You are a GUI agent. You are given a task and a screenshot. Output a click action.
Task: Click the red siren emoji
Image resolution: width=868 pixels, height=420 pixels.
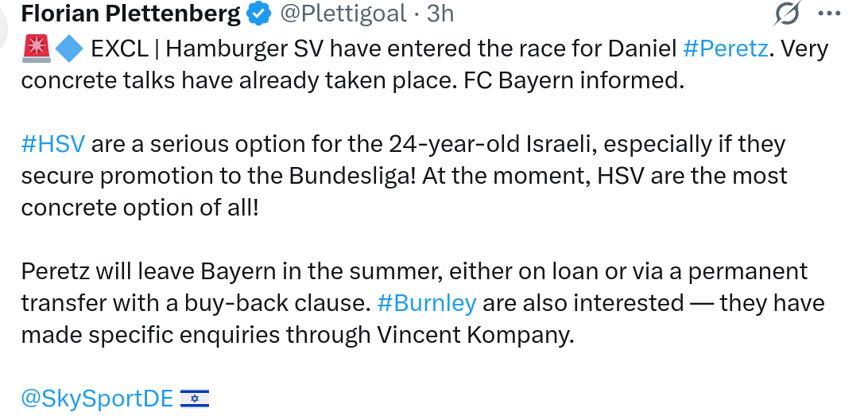pyautogui.click(x=36, y=49)
